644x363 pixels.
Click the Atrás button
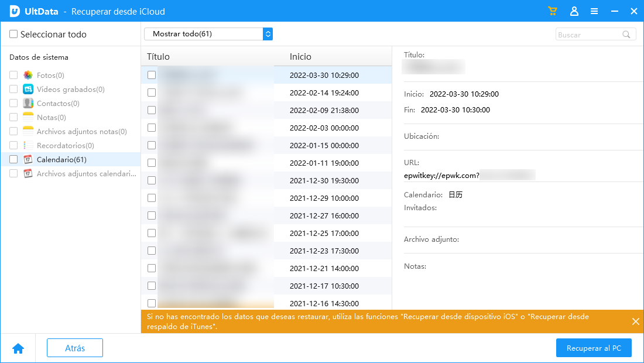click(x=75, y=348)
